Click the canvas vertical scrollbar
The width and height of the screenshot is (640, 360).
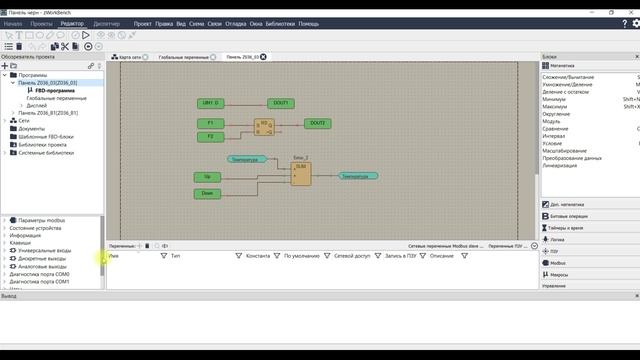(x=537, y=118)
